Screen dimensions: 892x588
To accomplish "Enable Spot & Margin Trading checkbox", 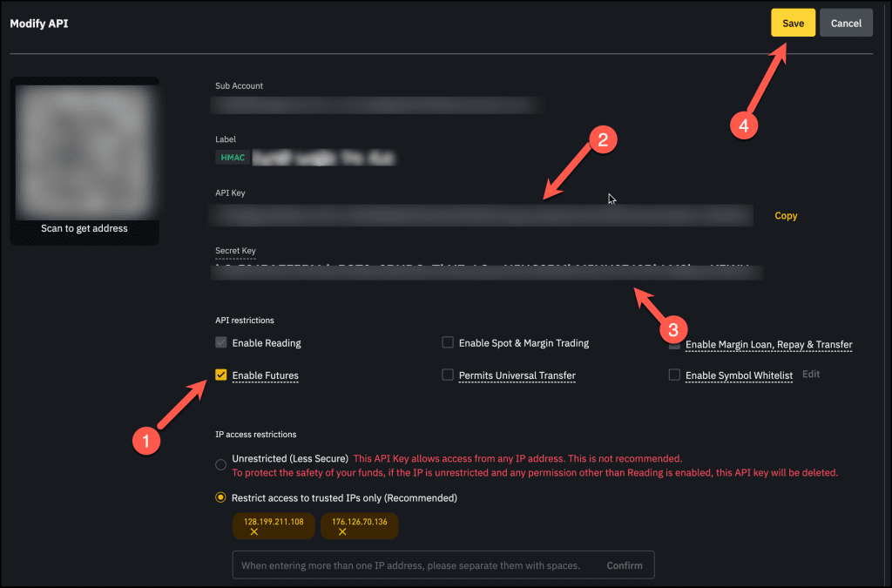I will (x=448, y=343).
